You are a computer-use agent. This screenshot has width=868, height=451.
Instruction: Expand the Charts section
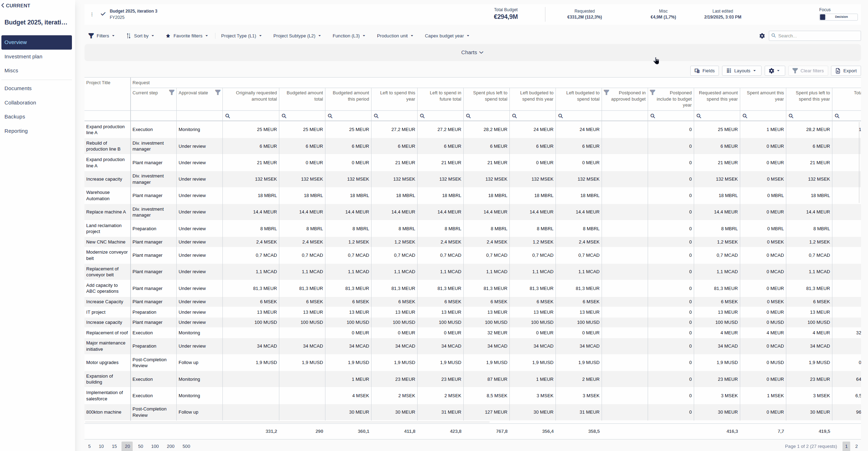click(x=472, y=52)
